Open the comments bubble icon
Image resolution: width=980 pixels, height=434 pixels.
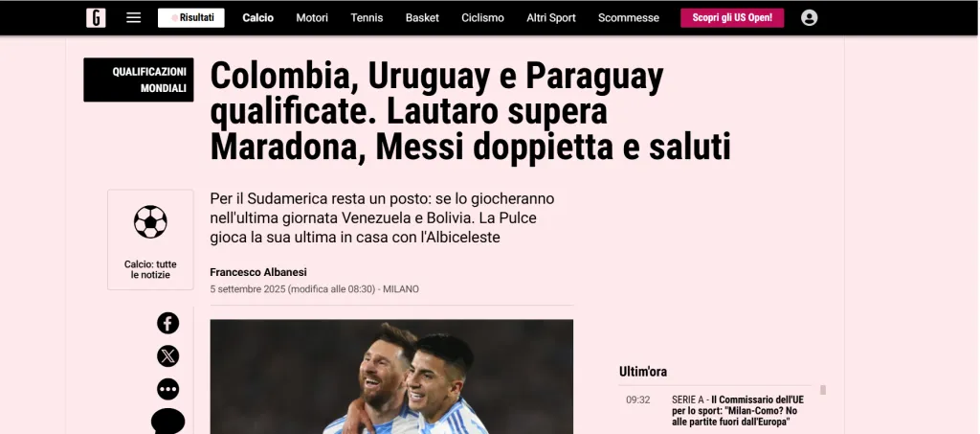pos(167,422)
